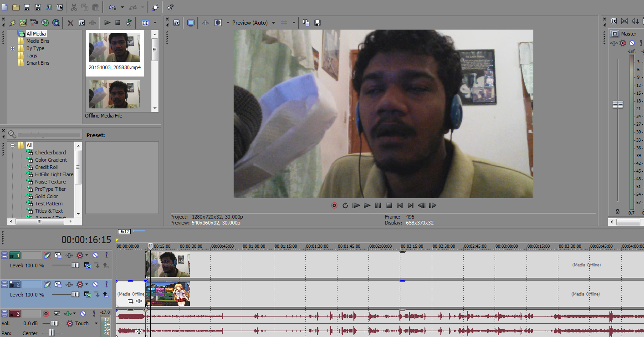Select the Credit Roll generator
This screenshot has height=337, width=644.
coord(46,167)
